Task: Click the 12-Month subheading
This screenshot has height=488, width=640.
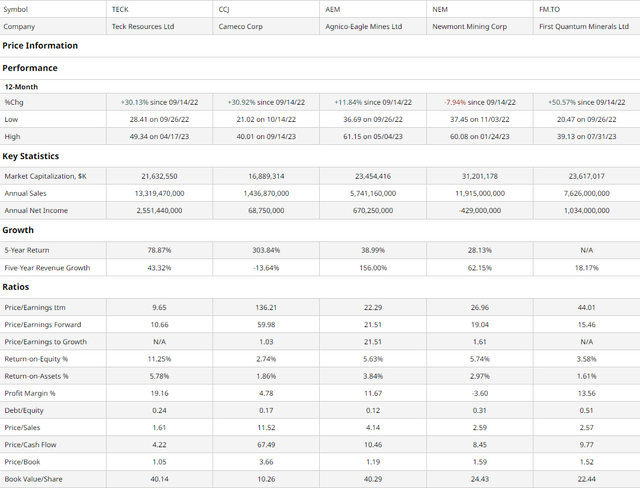Action: coord(21,87)
